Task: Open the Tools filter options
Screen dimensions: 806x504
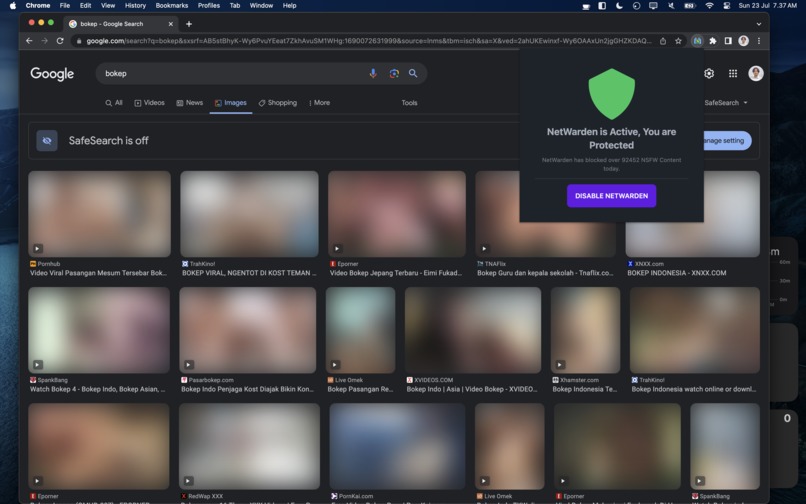Action: click(409, 103)
